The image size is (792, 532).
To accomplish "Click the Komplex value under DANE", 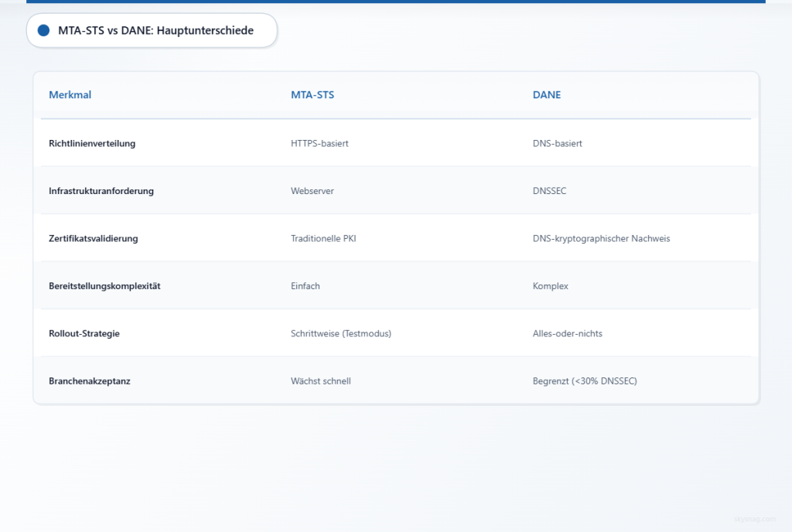I will pos(550,285).
